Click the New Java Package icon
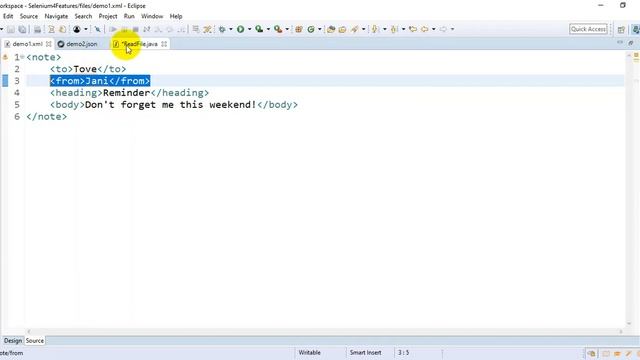640x360 pixels. [299, 29]
